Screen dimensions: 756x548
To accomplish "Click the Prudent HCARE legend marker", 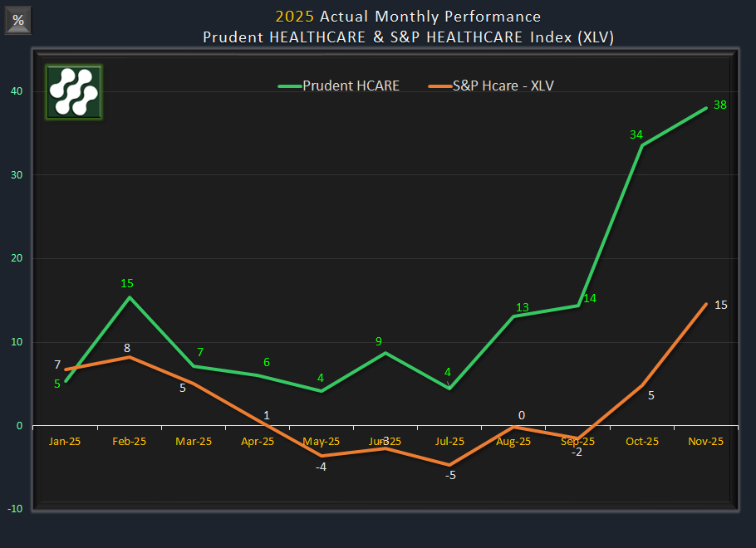I will (x=292, y=86).
